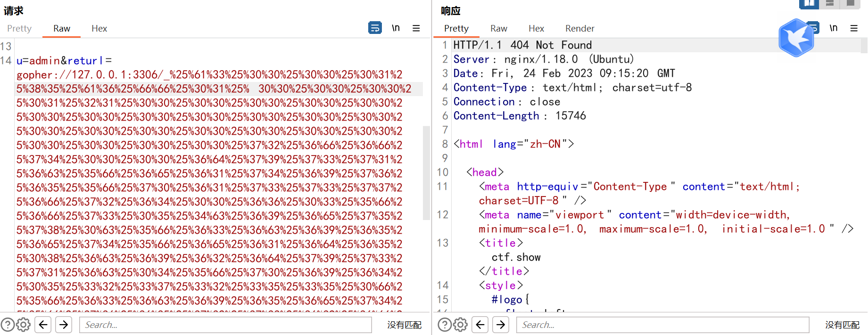The width and height of the screenshot is (868, 335).
Task: Choose side-by-side split layout icon
Action: [809, 4]
